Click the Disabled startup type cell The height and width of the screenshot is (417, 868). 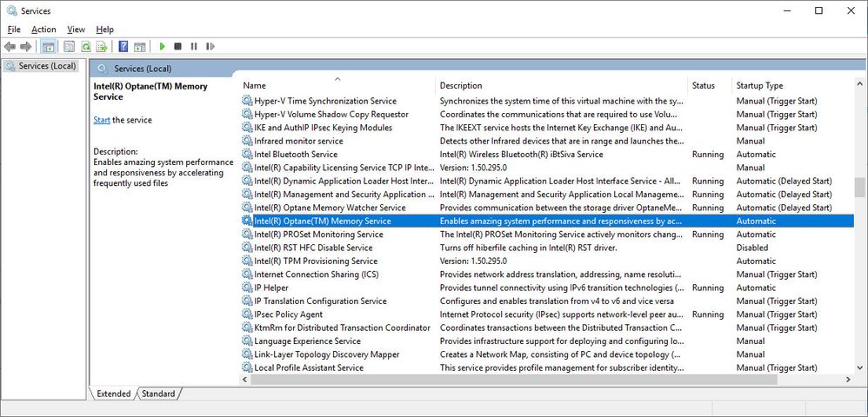(752, 248)
